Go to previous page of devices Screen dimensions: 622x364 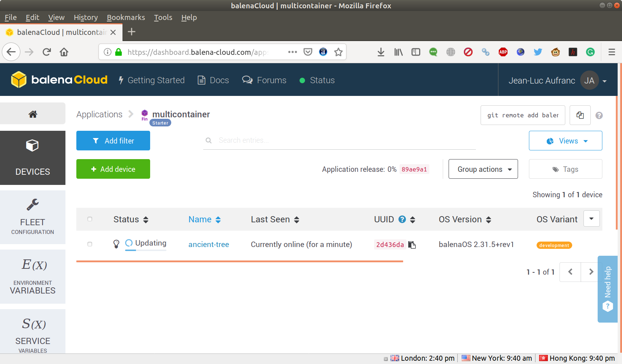[570, 272]
